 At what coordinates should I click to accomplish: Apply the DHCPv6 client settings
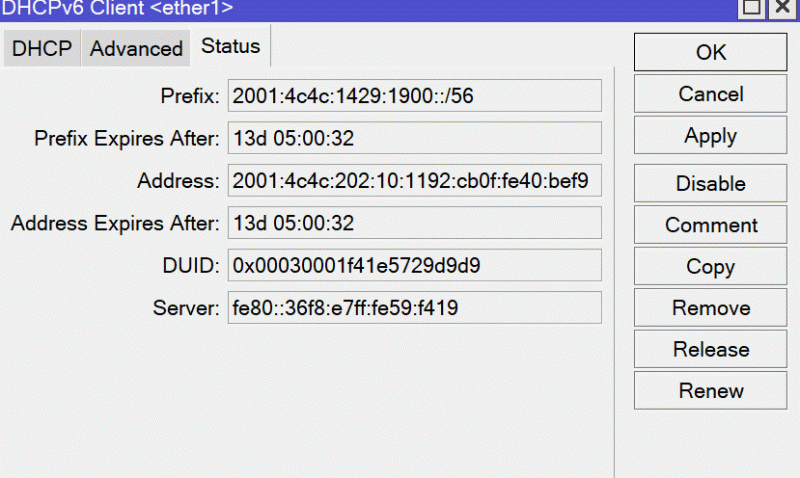[710, 135]
